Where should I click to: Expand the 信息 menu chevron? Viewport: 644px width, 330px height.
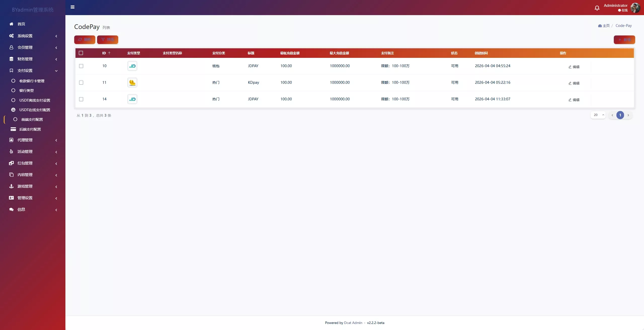tap(56, 210)
